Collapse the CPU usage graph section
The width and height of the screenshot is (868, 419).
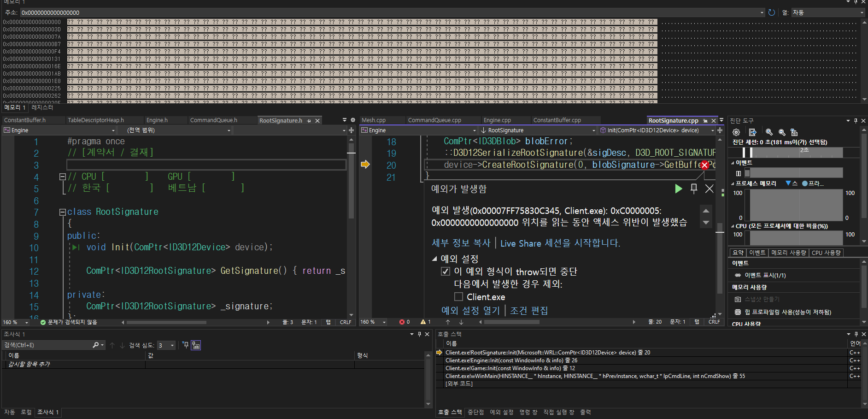click(x=733, y=226)
